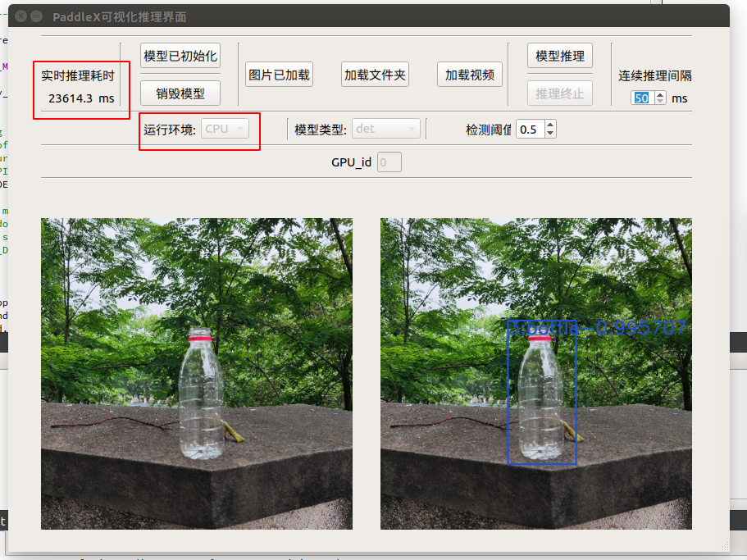Click the 模型已初始化 button
The image size is (747, 560).
click(x=180, y=56)
